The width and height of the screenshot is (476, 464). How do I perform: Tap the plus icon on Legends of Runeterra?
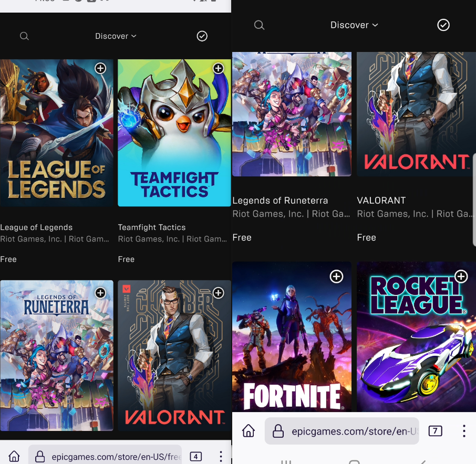[x=100, y=293]
